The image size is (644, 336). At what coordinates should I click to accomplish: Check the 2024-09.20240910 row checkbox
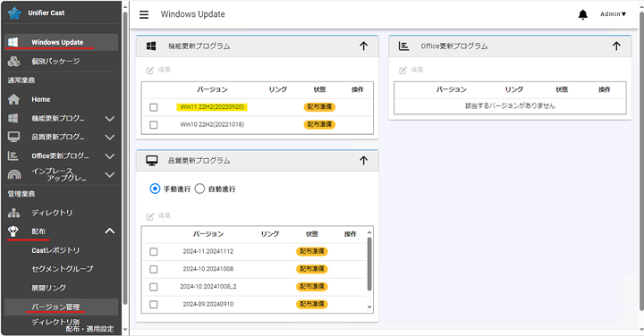[x=154, y=305]
